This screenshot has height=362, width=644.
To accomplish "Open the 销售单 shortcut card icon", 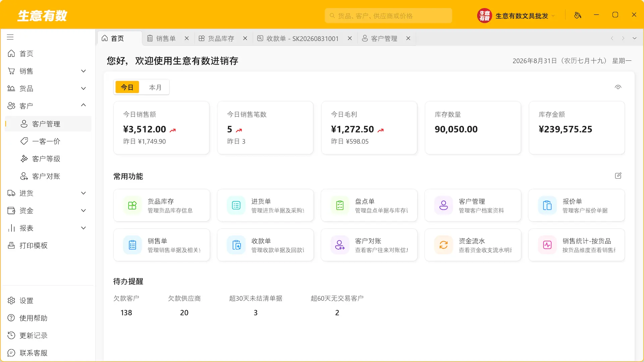I will 132,245.
